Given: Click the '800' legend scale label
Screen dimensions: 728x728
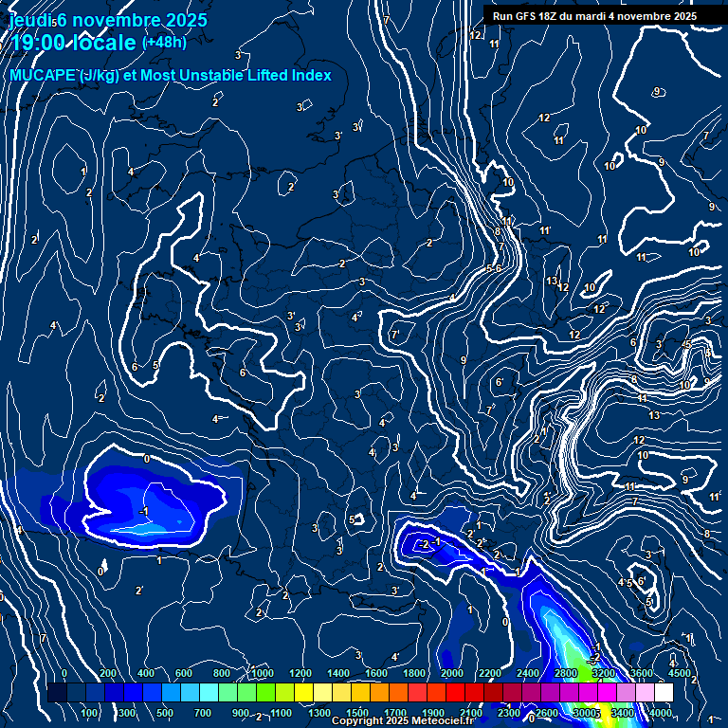Looking at the screenshot, I should coord(222,673).
